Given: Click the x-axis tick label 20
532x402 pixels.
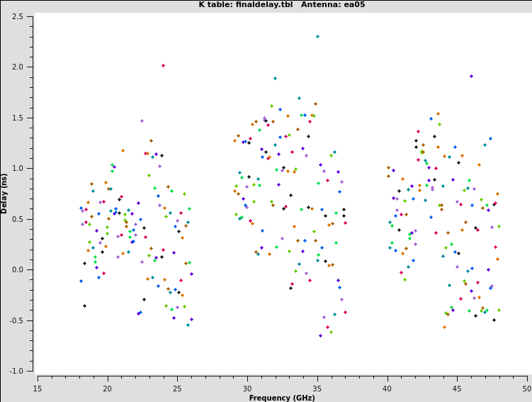Looking at the screenshot, I should (x=108, y=388).
